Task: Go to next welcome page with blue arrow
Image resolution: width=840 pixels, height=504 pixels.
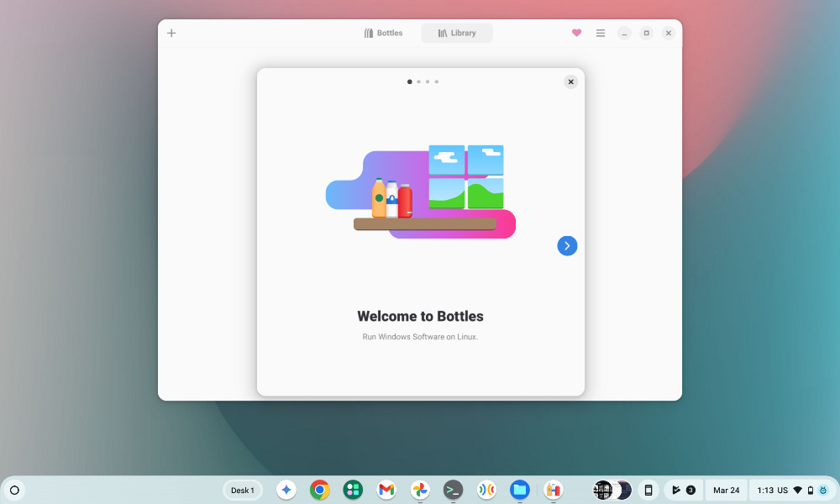Action: pos(567,246)
